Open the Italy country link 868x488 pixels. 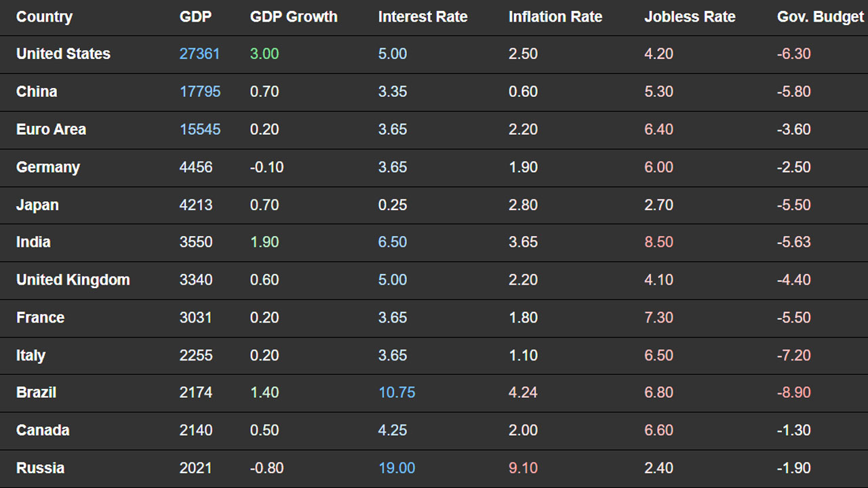(x=31, y=355)
